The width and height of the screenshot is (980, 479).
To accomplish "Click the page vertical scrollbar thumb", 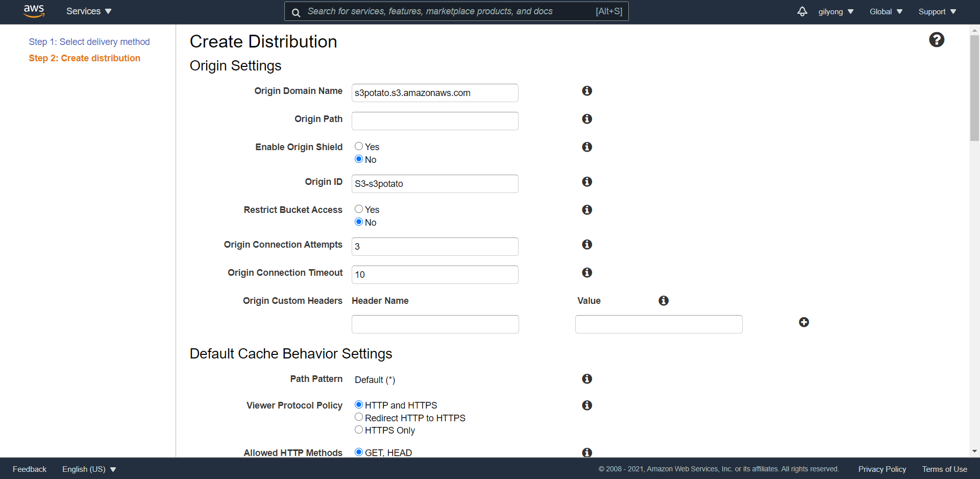I will 974,88.
